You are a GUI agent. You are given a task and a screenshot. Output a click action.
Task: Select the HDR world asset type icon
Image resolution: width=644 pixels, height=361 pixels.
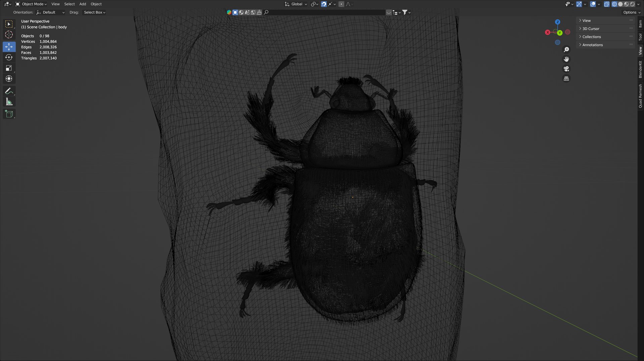(253, 12)
